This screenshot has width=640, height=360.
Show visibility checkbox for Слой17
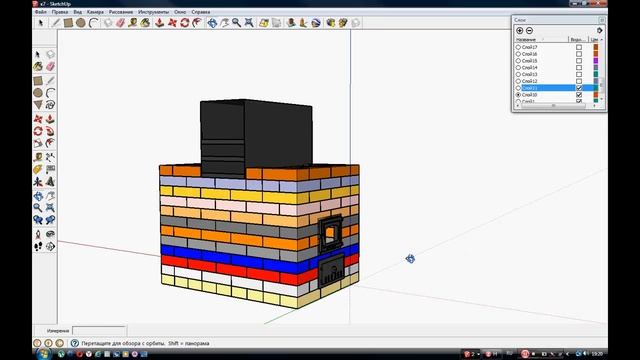[x=579, y=47]
